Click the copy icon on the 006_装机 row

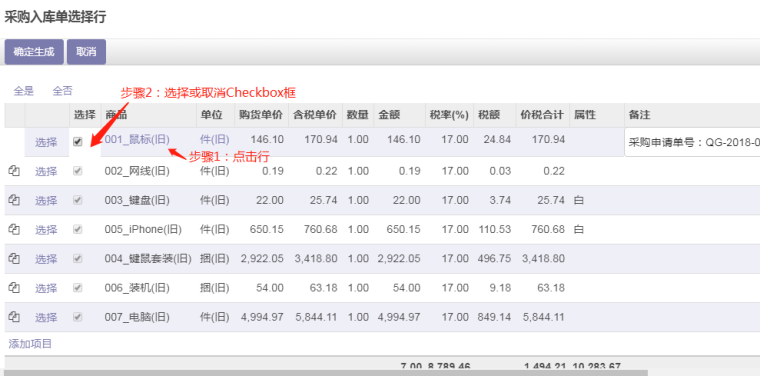[14, 288]
